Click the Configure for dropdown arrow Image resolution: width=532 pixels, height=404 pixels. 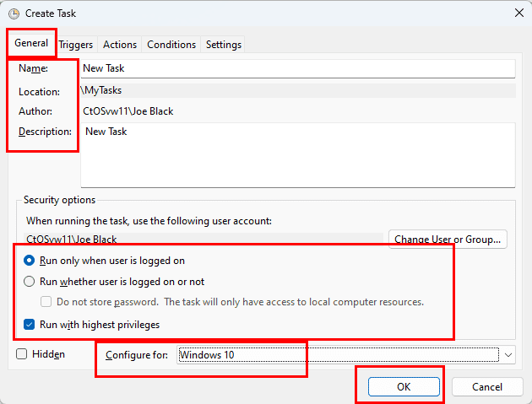508,355
